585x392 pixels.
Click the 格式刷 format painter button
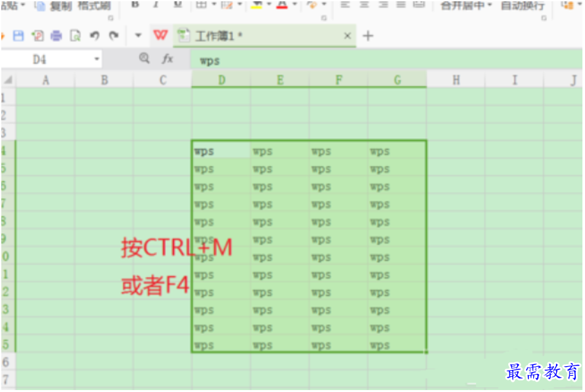[x=94, y=6]
